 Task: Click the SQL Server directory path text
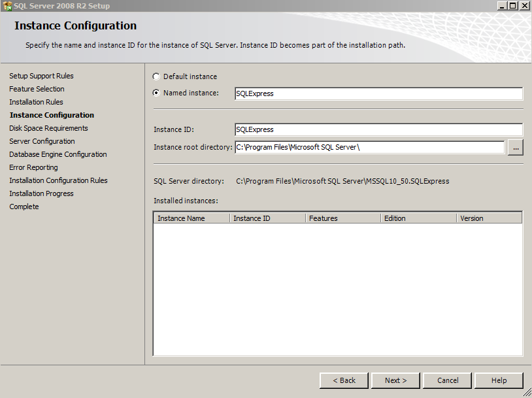(x=342, y=181)
